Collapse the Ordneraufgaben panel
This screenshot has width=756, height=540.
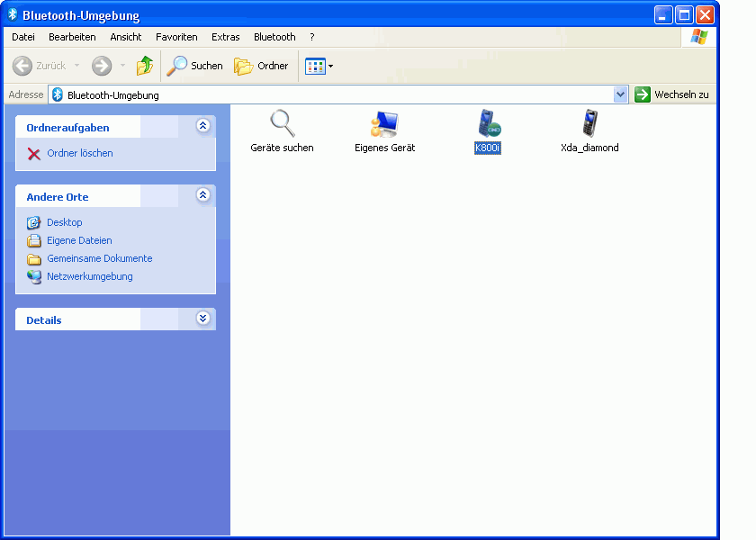(202, 127)
